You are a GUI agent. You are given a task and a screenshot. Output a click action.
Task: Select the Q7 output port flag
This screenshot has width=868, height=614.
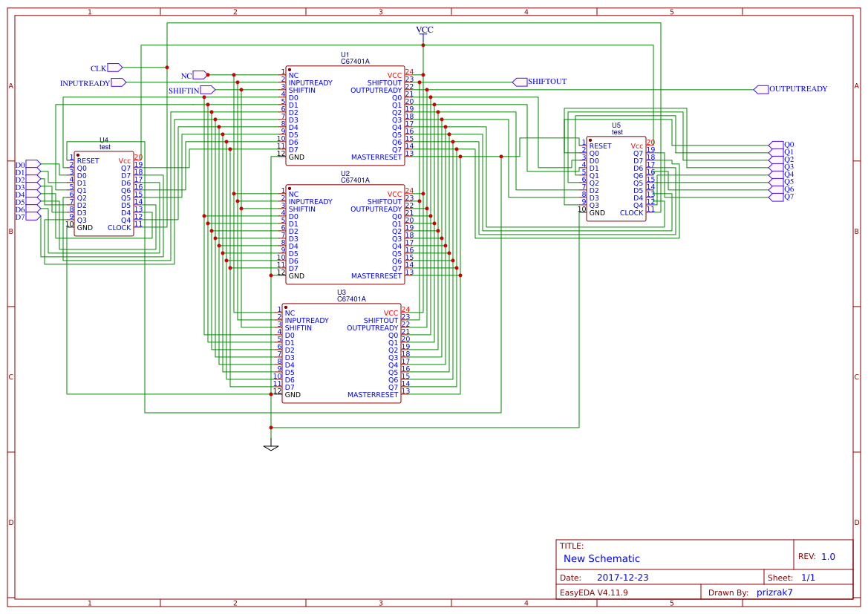(777, 198)
